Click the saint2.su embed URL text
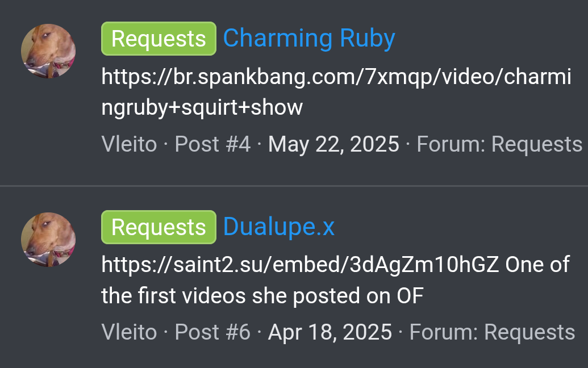This screenshot has width=588, height=368. [x=301, y=265]
